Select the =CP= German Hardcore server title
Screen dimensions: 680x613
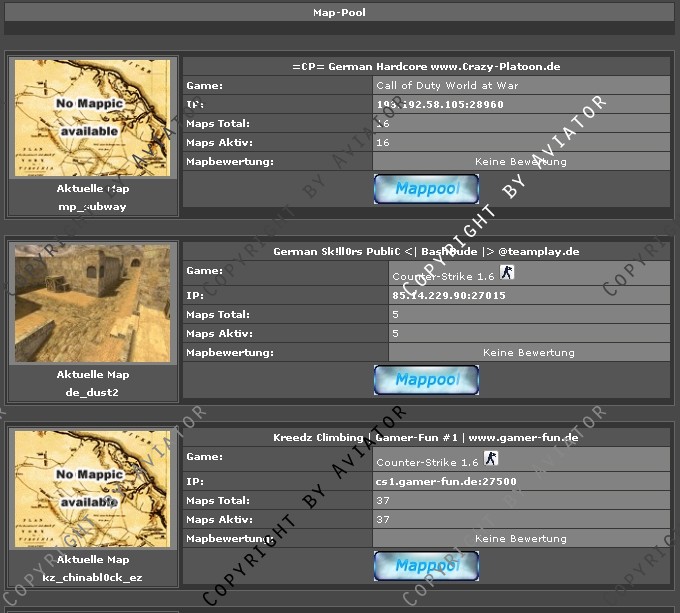coord(426,66)
